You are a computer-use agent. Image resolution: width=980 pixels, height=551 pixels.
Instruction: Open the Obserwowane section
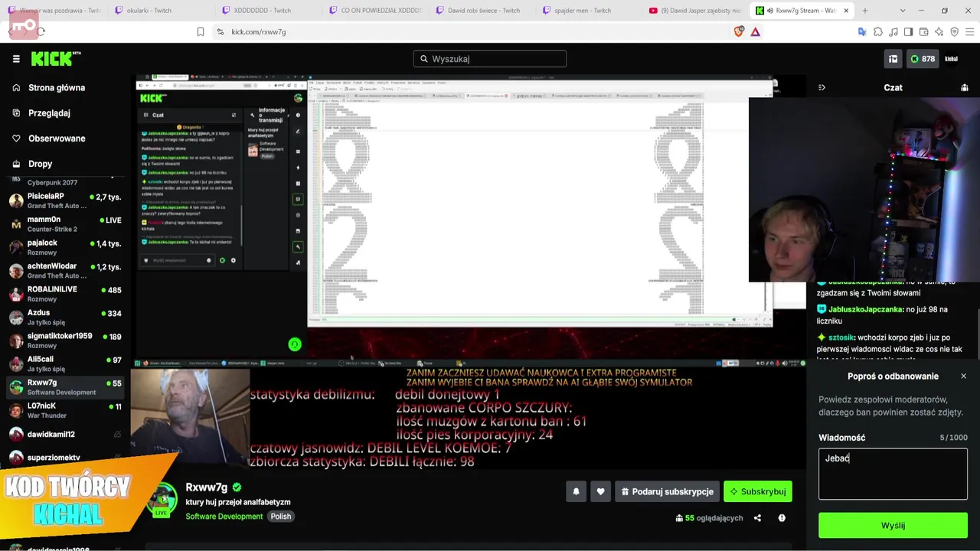[x=57, y=139]
